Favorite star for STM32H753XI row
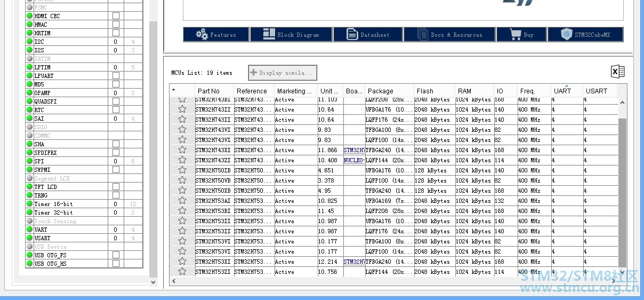Image resolution: width=644 pixels, height=300 pixels. (x=182, y=262)
